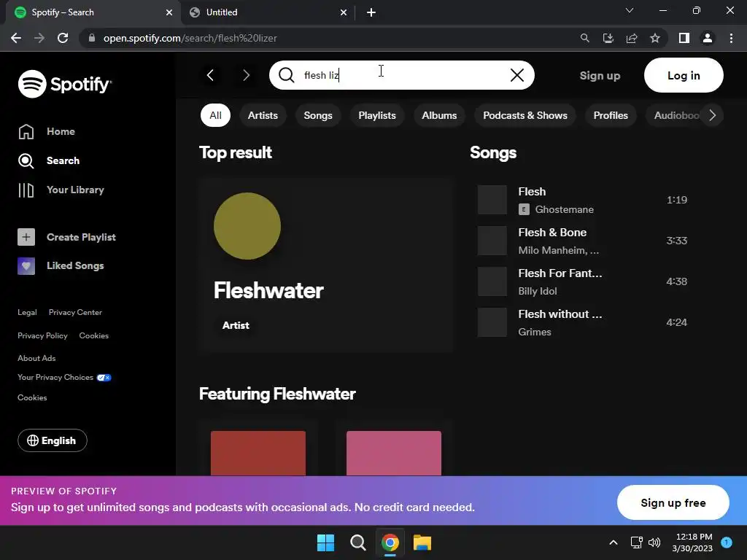Select the Artists filter chip
The height and width of the screenshot is (560, 747).
coord(263,115)
